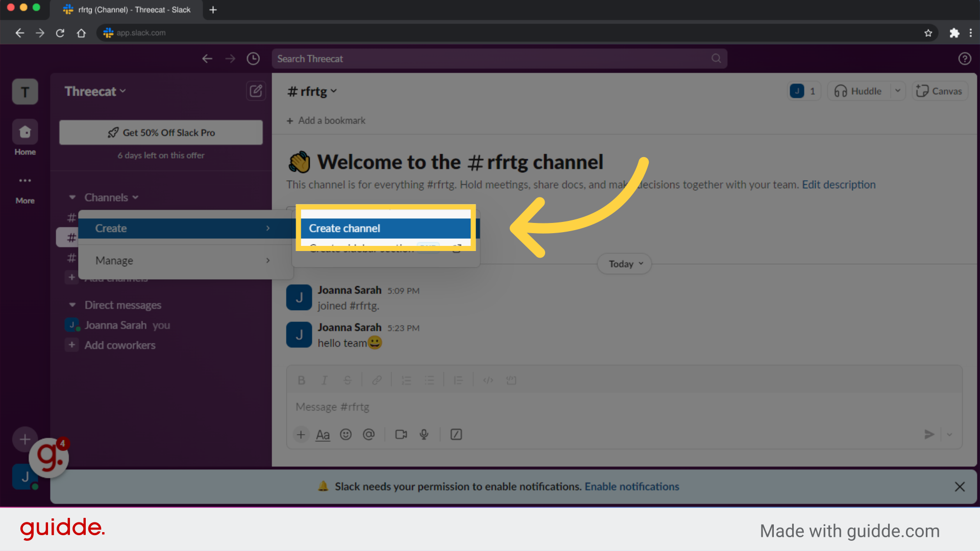The height and width of the screenshot is (551, 980).
Task: Click the compose new message icon
Action: point(256,91)
